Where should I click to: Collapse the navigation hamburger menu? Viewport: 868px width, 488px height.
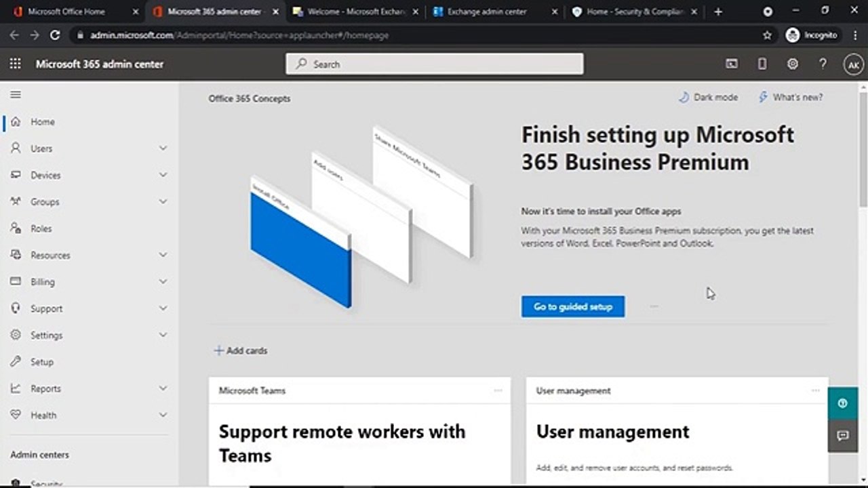[16, 95]
